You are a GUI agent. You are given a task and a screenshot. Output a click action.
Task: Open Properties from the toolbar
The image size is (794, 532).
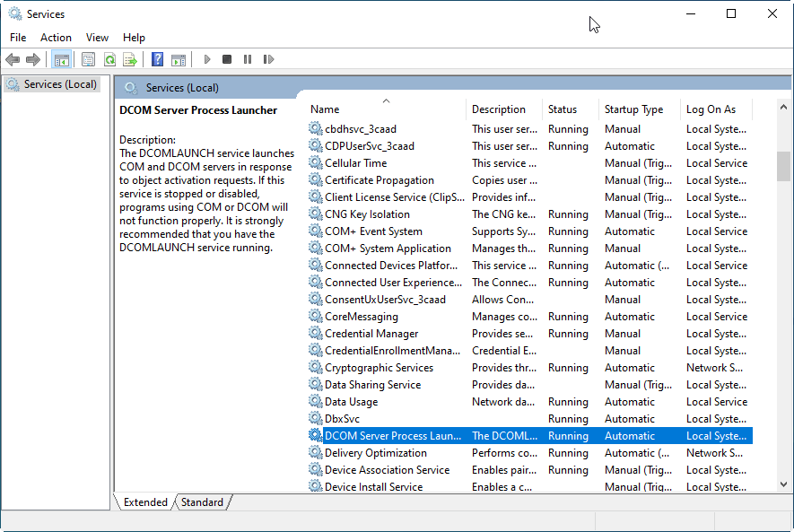(88, 60)
